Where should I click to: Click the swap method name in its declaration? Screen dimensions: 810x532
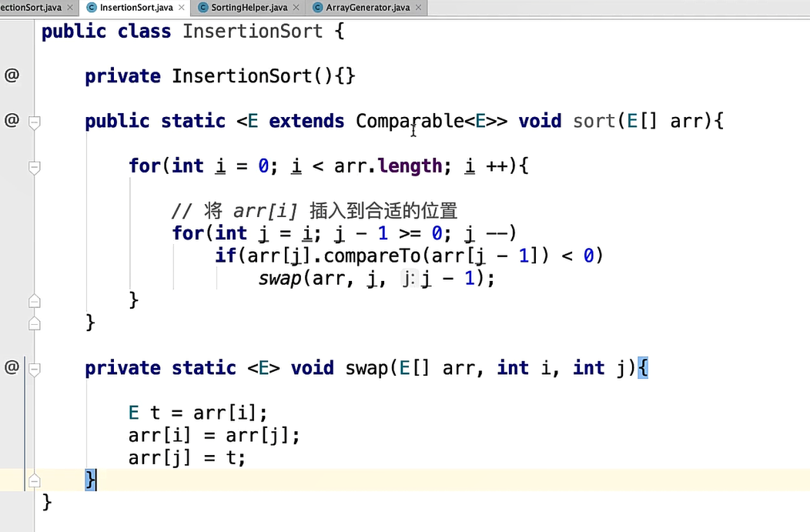click(367, 368)
